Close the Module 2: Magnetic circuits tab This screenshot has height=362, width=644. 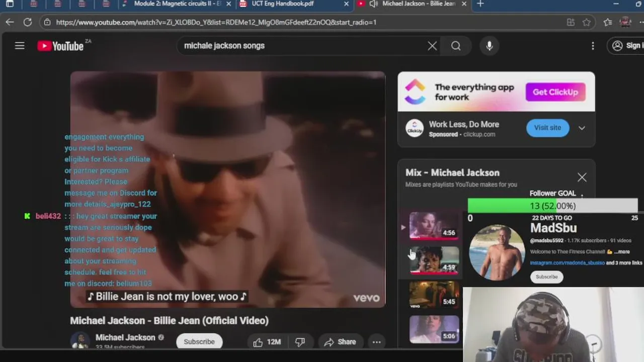coord(229,4)
